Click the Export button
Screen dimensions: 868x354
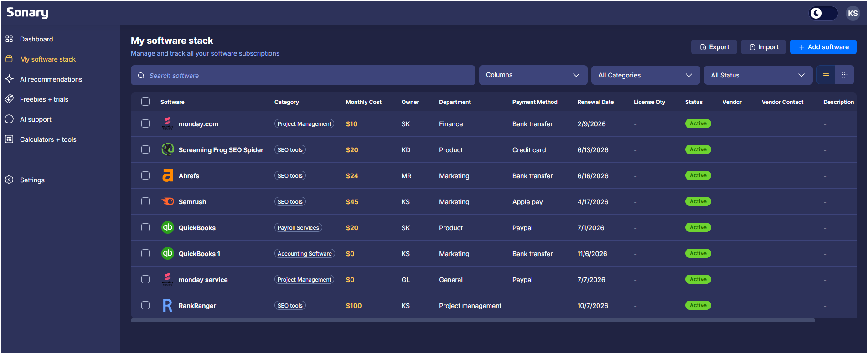pos(714,47)
